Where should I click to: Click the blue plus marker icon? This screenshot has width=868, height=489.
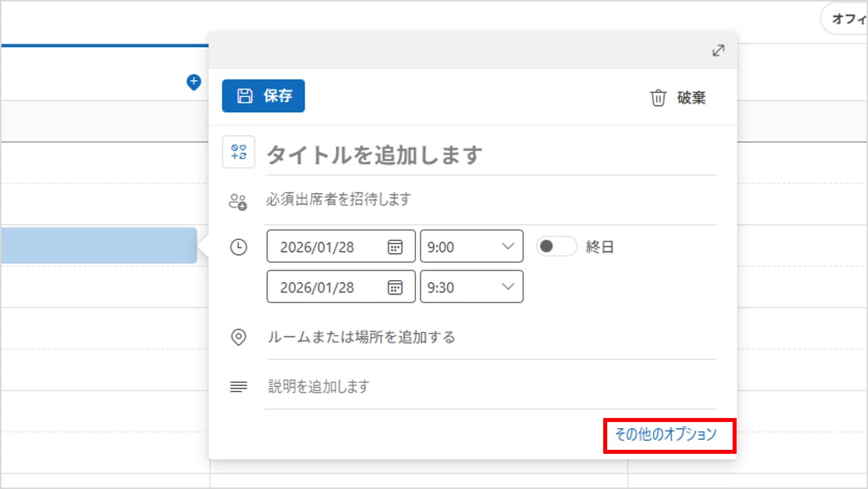click(x=193, y=82)
